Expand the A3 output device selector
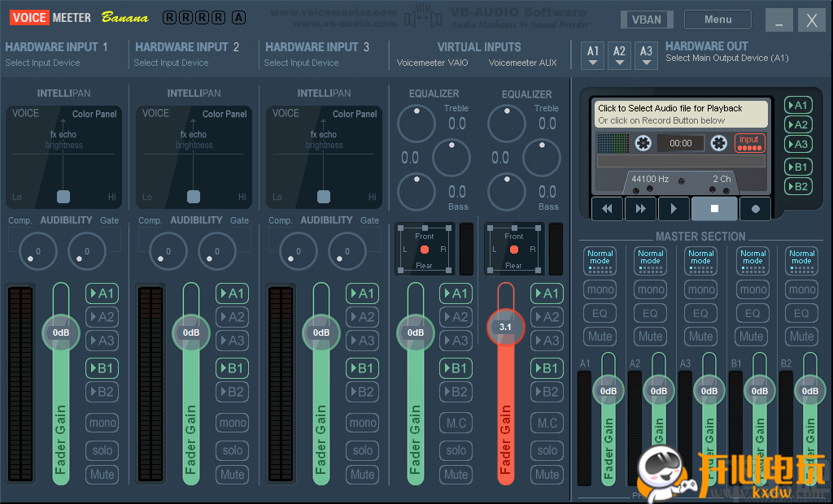833x504 pixels. 646,55
